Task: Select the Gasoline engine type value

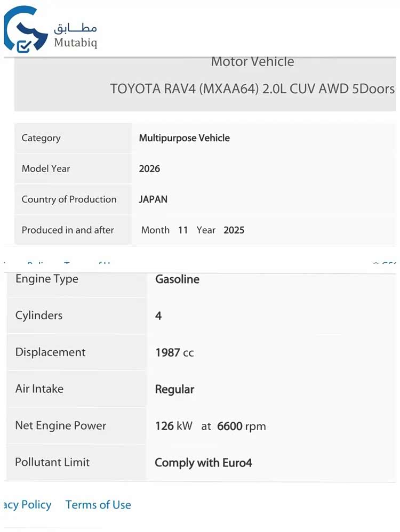Action: (177, 279)
